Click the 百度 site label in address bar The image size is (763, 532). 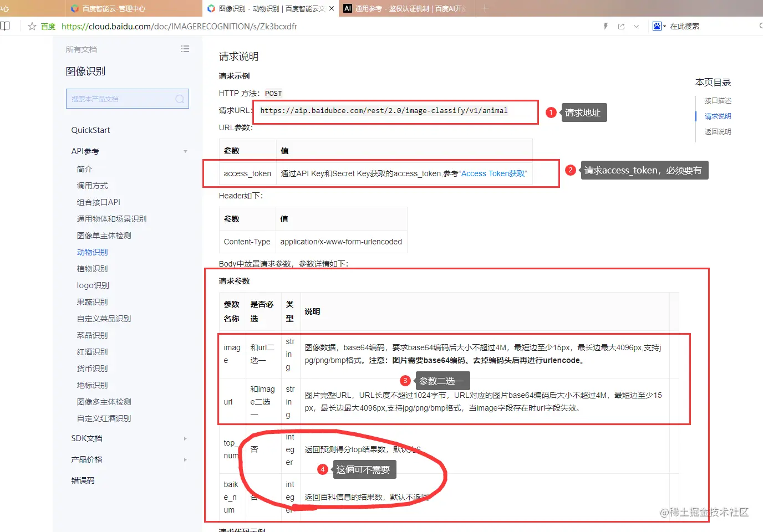click(x=48, y=26)
